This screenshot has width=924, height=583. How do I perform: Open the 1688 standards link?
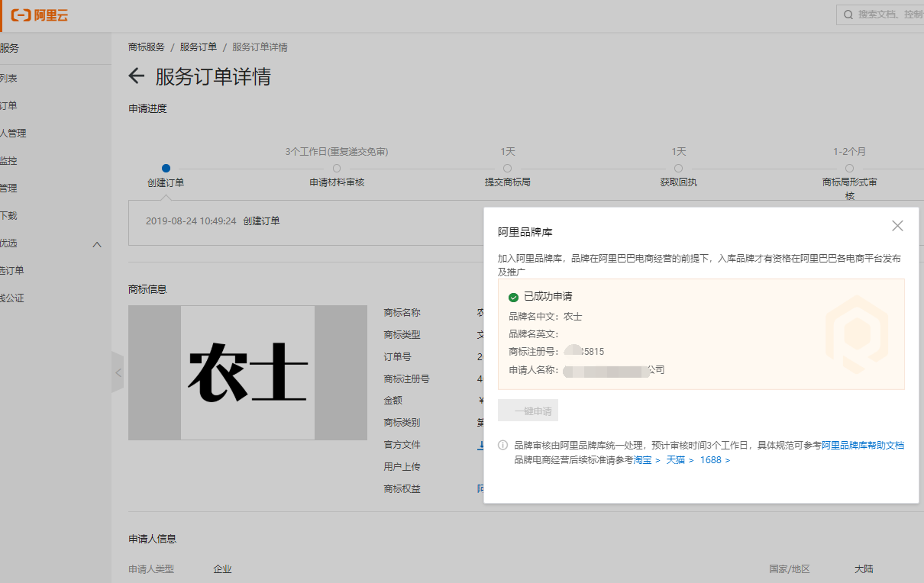[715, 460]
